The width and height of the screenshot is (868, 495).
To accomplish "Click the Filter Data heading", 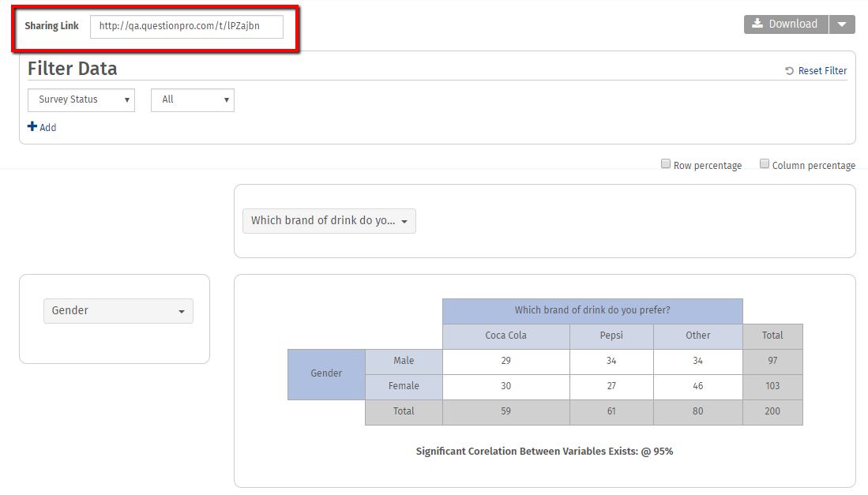I will (x=73, y=69).
